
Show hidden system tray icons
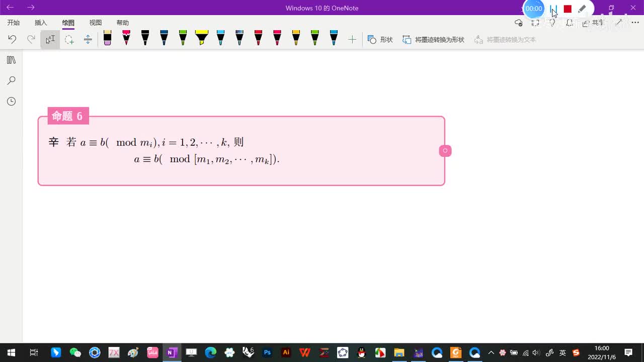point(492,352)
